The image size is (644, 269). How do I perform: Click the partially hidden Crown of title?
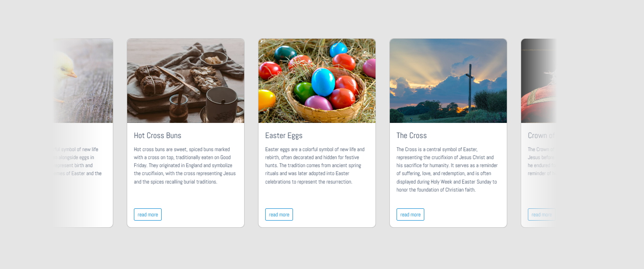(x=541, y=136)
